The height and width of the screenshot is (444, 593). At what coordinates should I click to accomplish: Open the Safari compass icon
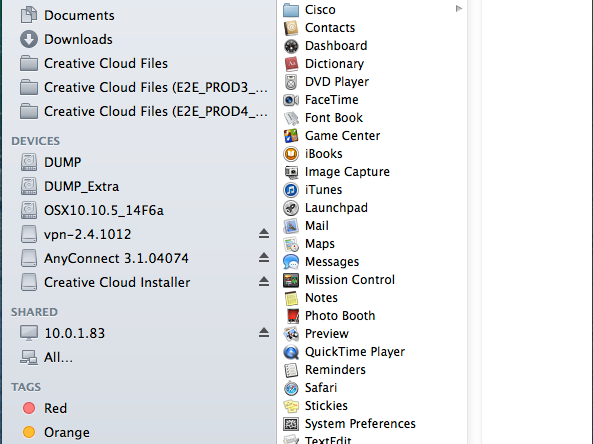click(x=291, y=388)
